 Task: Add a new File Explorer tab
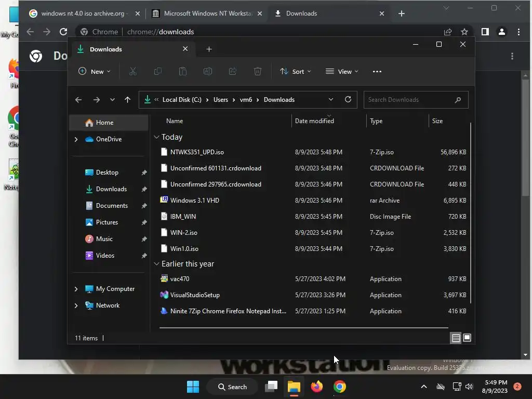click(x=209, y=49)
